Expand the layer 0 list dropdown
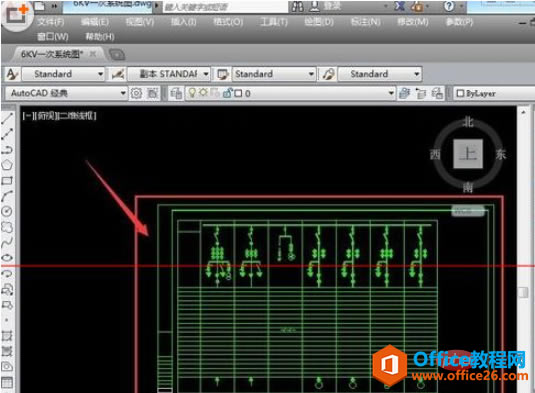Image resolution: width=535 pixels, height=393 pixels. [391, 93]
